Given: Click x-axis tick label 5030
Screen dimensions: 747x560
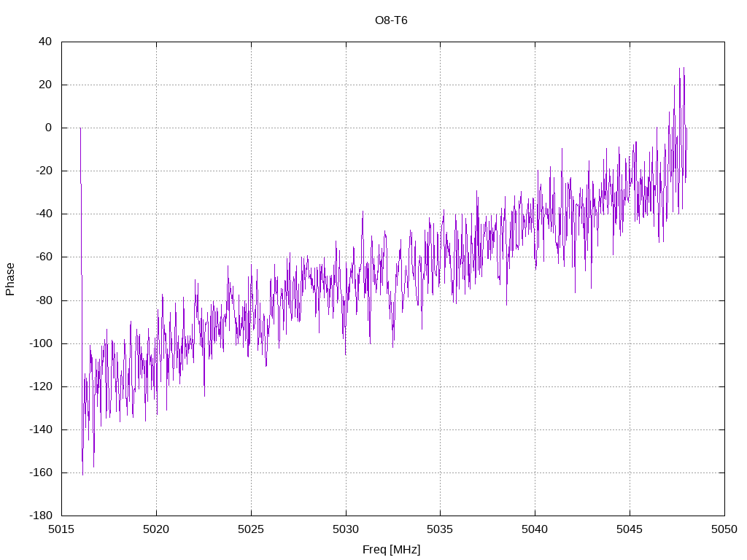Looking at the screenshot, I should pos(346,529).
